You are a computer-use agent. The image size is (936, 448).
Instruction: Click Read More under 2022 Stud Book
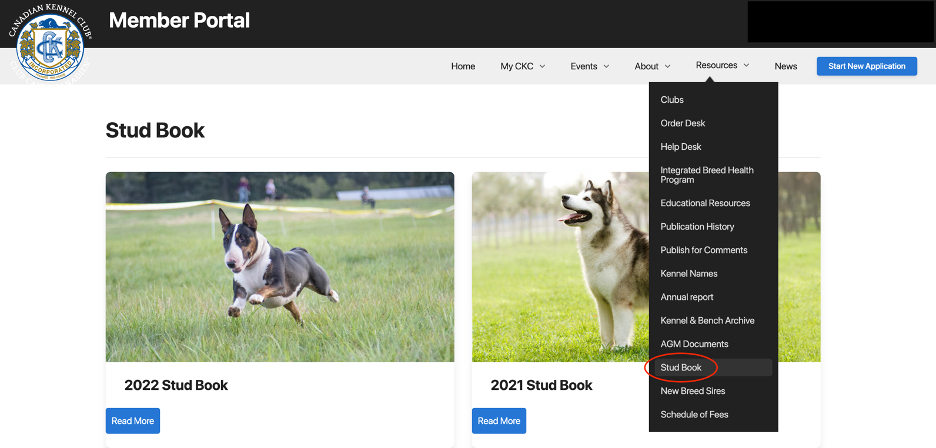133,421
